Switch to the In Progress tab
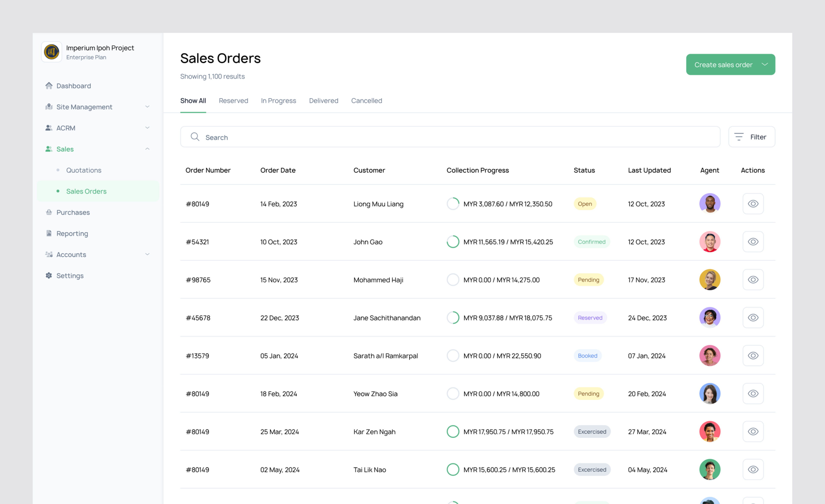The width and height of the screenshot is (825, 504). [278, 101]
